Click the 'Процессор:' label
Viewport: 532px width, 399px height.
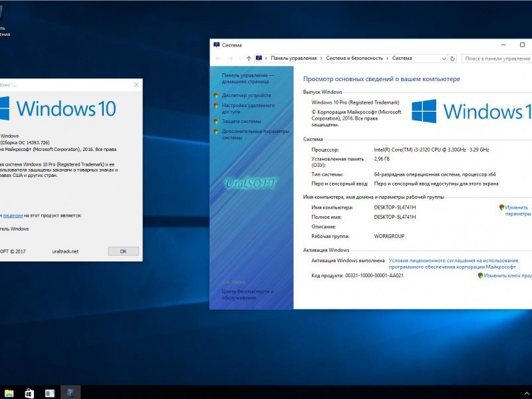[325, 150]
